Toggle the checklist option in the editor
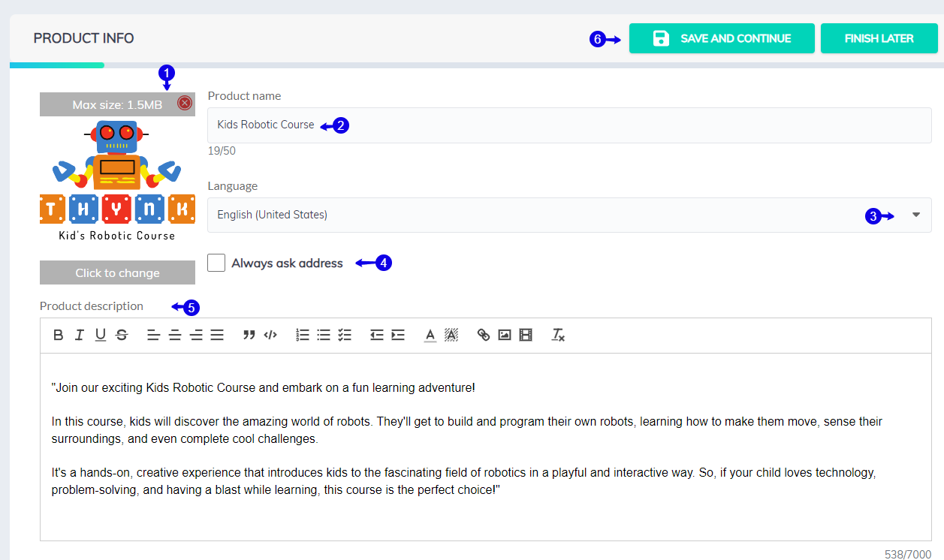 pos(345,335)
